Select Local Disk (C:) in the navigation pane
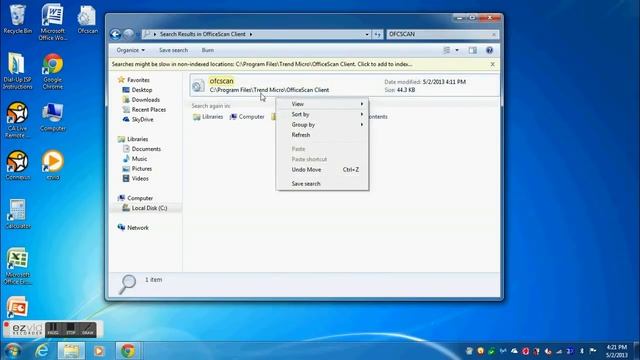The width and height of the screenshot is (640, 360). point(145,208)
